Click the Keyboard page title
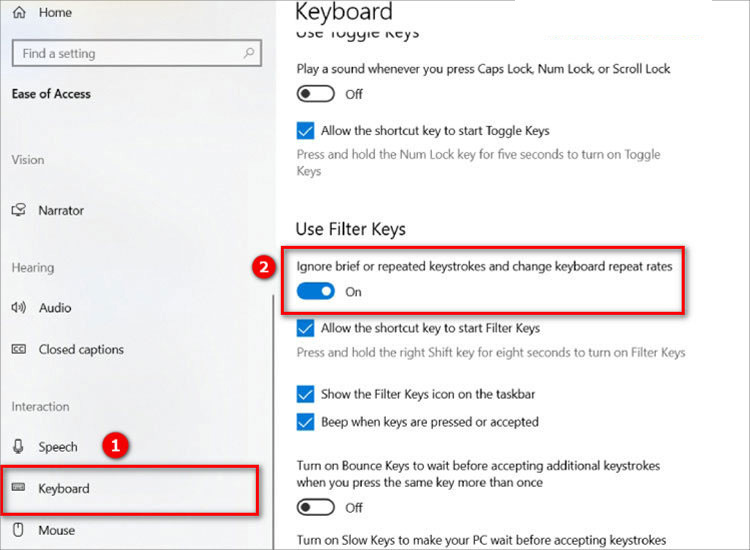 tap(343, 11)
